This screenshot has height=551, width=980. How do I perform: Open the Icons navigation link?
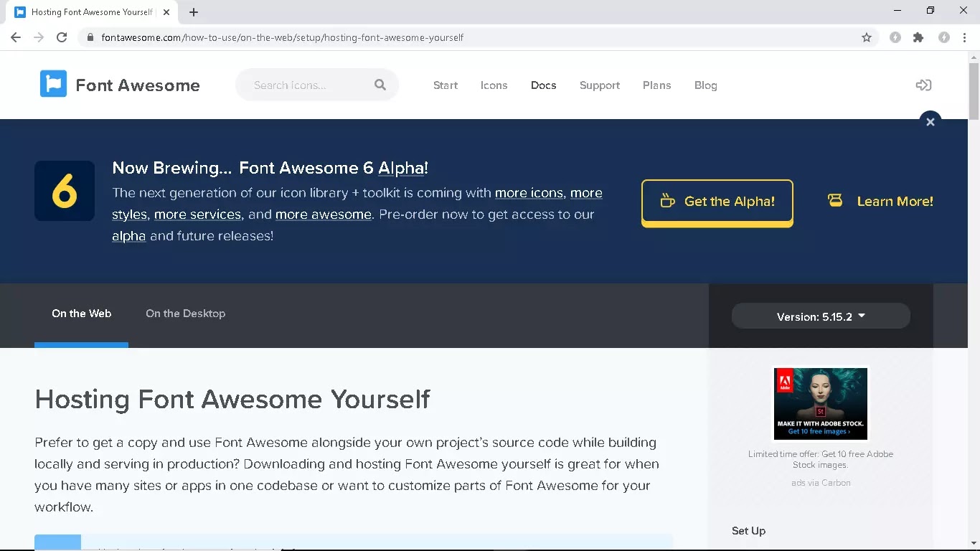point(494,85)
